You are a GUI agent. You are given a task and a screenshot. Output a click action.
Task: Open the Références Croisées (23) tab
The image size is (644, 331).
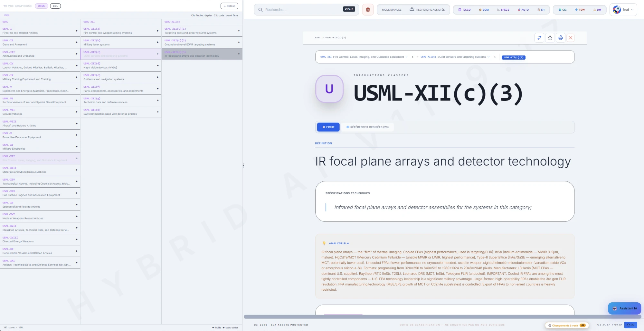coord(367,127)
